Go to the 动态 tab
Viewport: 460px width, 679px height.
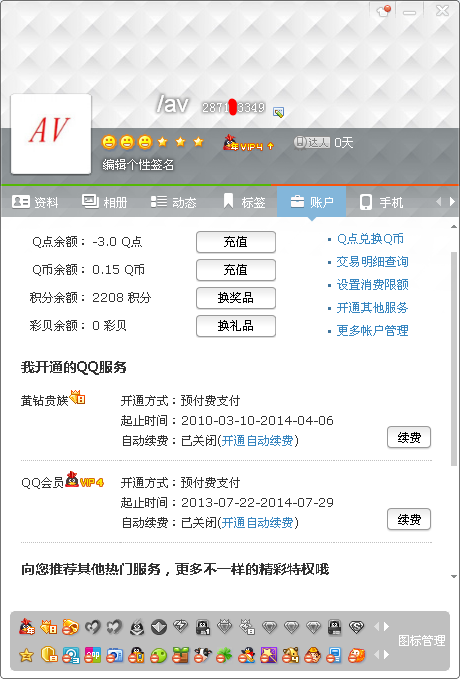[x=173, y=202]
